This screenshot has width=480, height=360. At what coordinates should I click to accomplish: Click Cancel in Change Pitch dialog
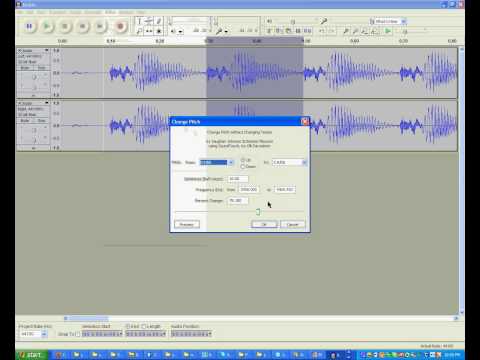(292, 224)
